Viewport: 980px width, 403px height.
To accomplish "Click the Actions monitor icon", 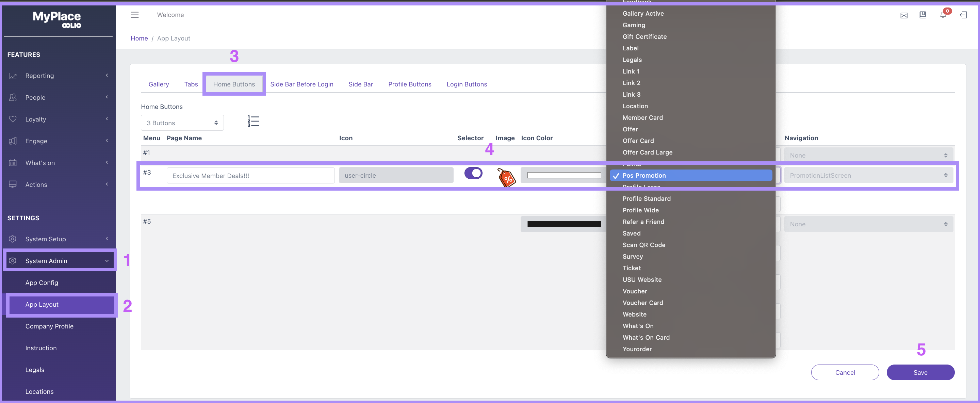I will 13,184.
